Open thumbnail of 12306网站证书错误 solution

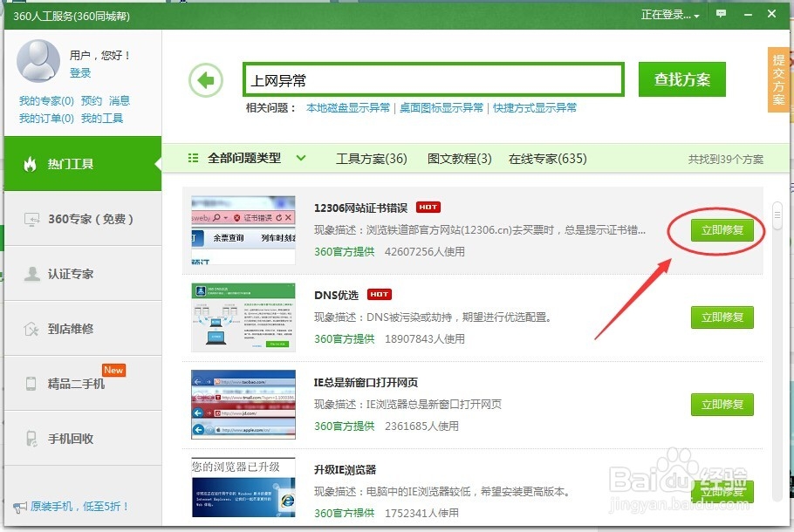243,231
